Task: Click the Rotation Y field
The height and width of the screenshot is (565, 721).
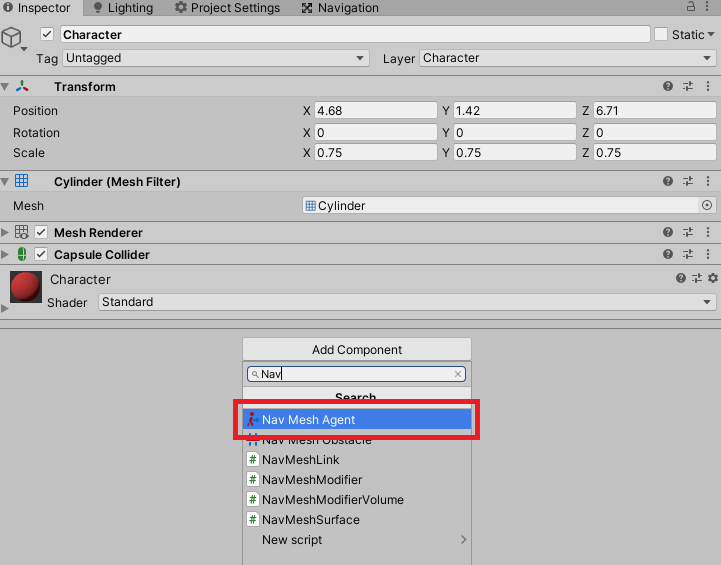Action: click(x=515, y=132)
